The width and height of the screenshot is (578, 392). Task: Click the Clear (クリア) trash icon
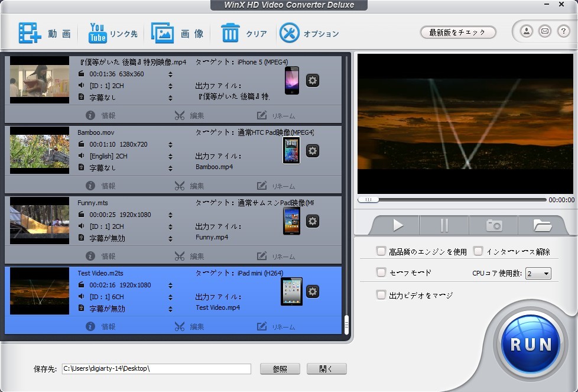(x=230, y=33)
